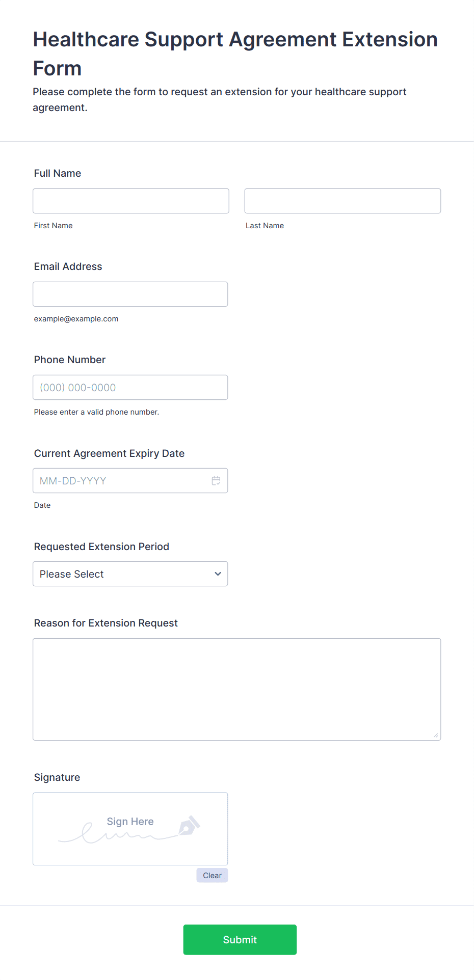This screenshot has height=980, width=474.
Task: Submit the extension form
Action: pos(240,940)
